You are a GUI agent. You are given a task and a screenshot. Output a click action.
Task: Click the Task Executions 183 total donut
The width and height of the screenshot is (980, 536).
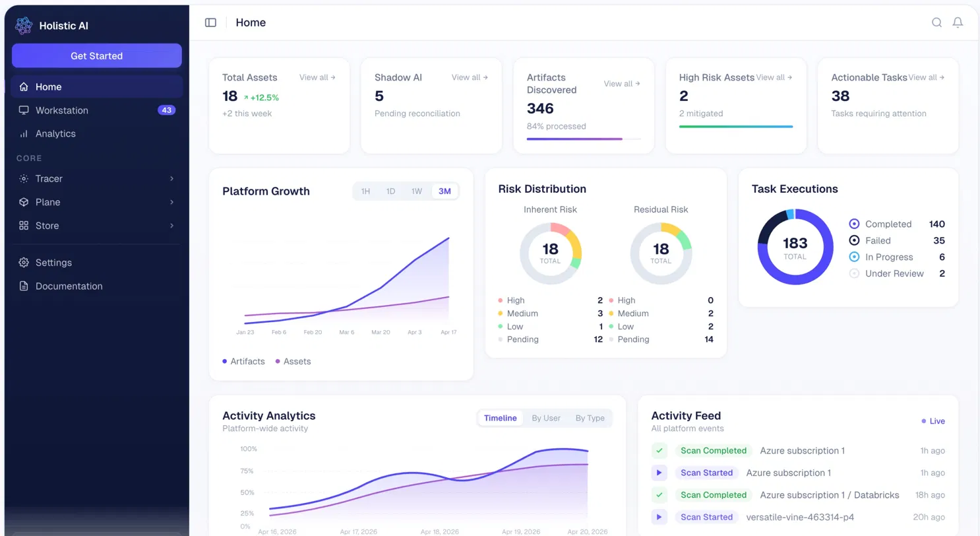click(x=795, y=247)
